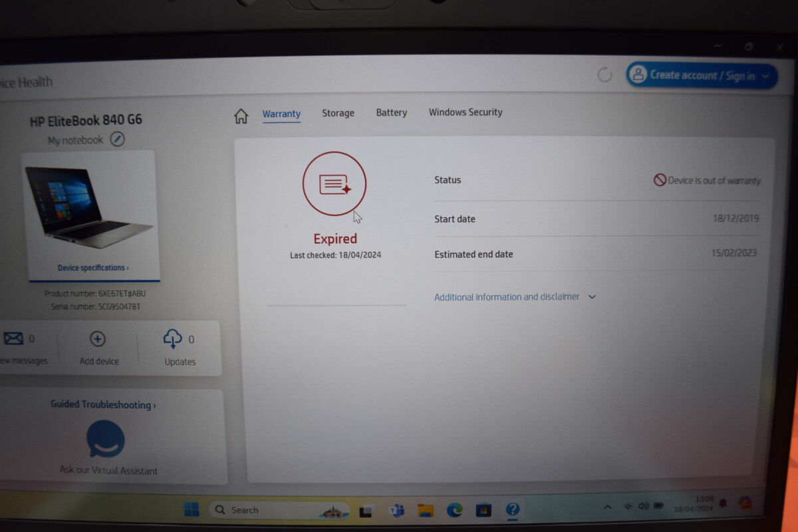The height and width of the screenshot is (532, 798).
Task: Switch to the Windows Security tab
Action: [465, 112]
